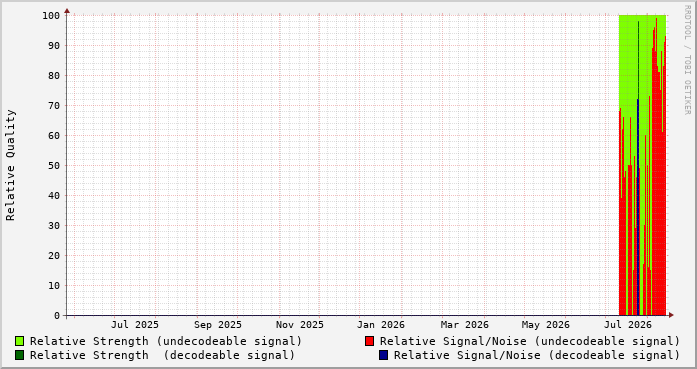Click the dark blue decodeable signal/noise swatch
The width and height of the screenshot is (697, 369).
(x=383, y=355)
